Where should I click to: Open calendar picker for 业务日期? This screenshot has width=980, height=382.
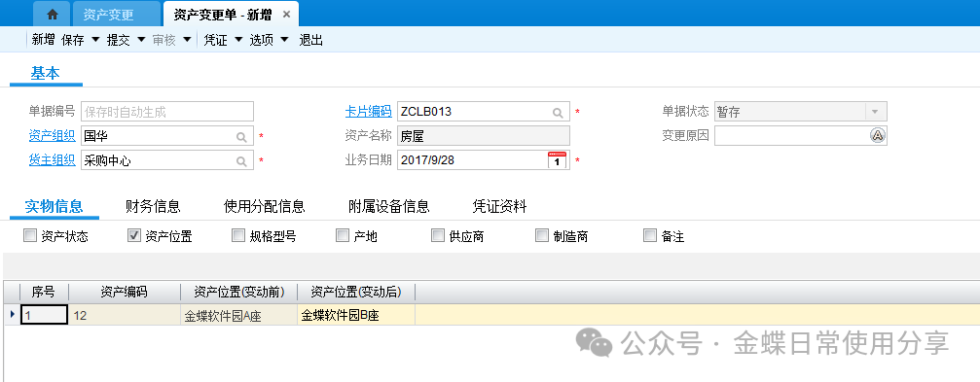tap(557, 159)
